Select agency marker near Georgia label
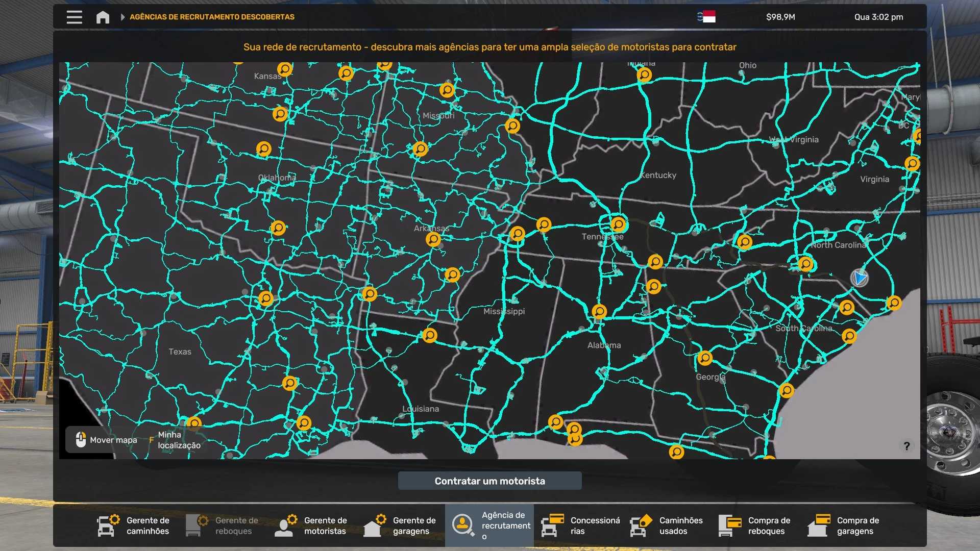Image resolution: width=980 pixels, height=551 pixels. coord(705,358)
